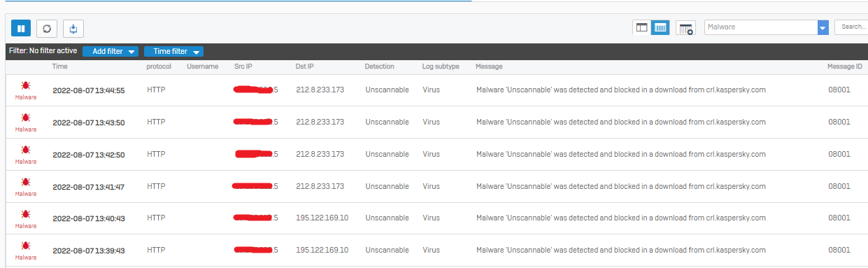Toggle the detailed column view icon
Image resolution: width=868 pixels, height=268 pixels.
click(660, 27)
